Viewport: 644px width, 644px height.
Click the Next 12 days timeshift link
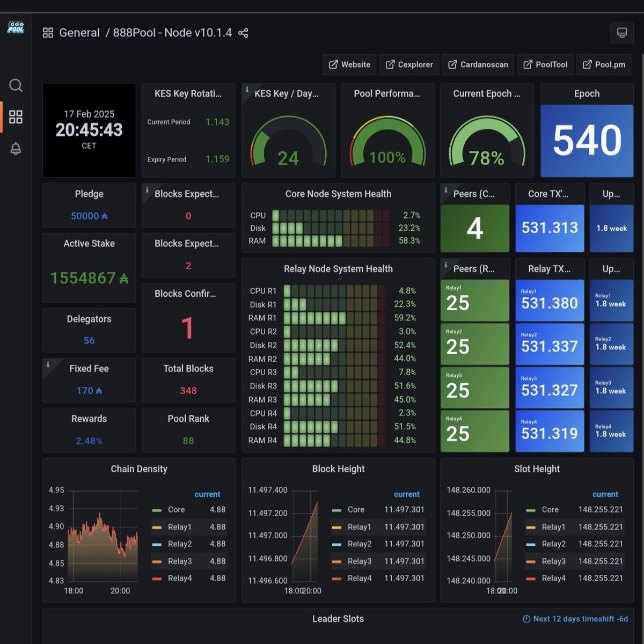(x=576, y=618)
